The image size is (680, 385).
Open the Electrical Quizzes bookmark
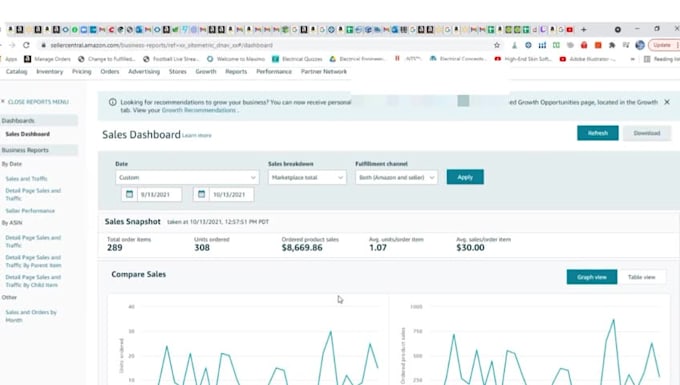coord(297,59)
